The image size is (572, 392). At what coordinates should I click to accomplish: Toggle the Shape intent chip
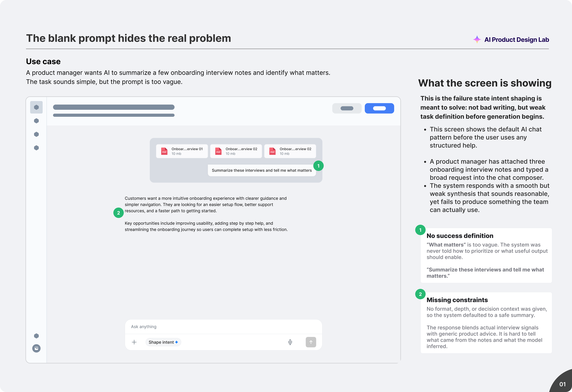tap(163, 342)
